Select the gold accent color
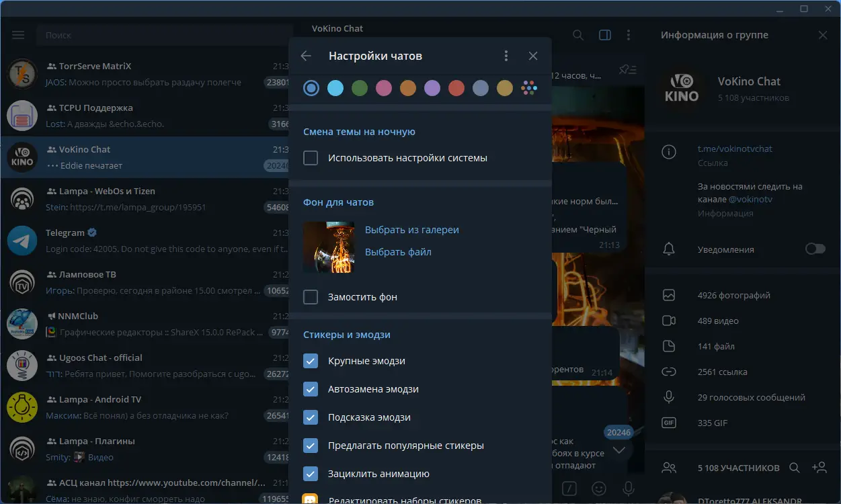This screenshot has height=504, width=841. pyautogui.click(x=505, y=88)
